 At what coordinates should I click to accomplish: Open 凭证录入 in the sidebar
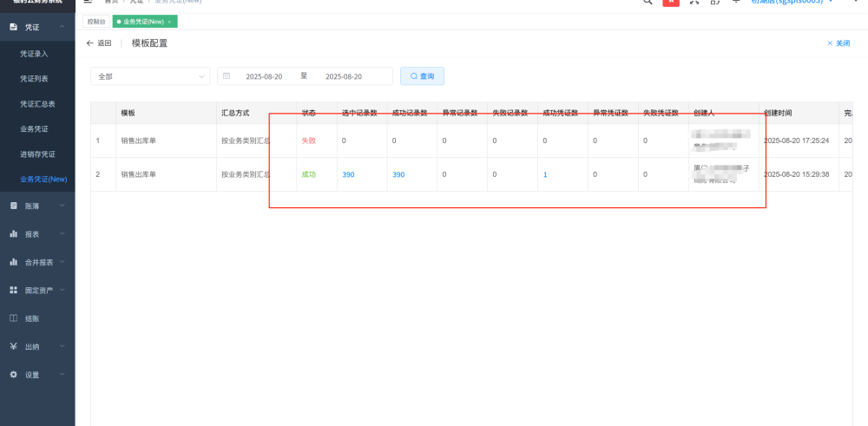click(x=35, y=54)
